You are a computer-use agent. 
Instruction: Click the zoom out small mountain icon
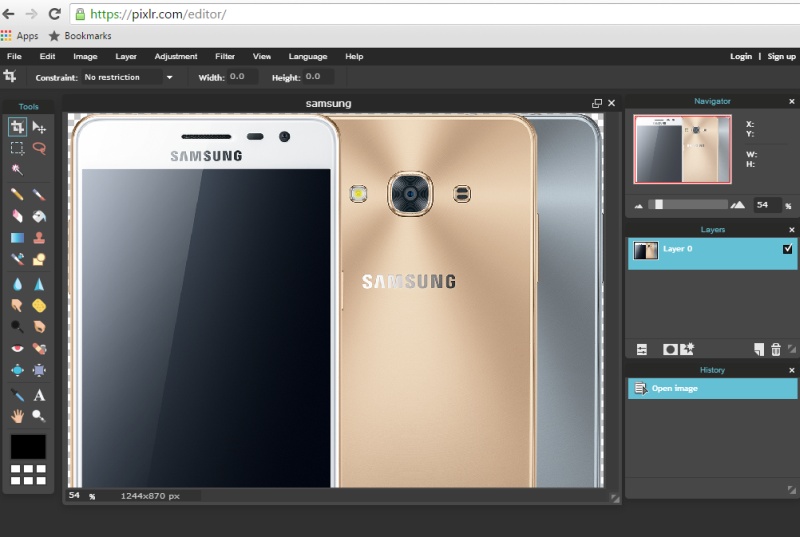click(639, 206)
